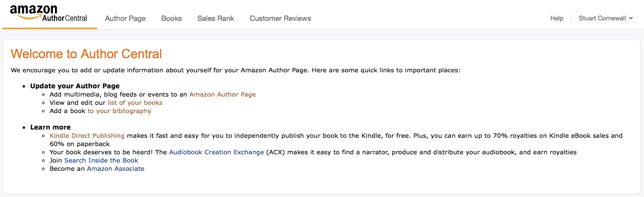The width and height of the screenshot is (644, 197).
Task: Click the Welcome to Author Central heading
Action: [x=86, y=54]
